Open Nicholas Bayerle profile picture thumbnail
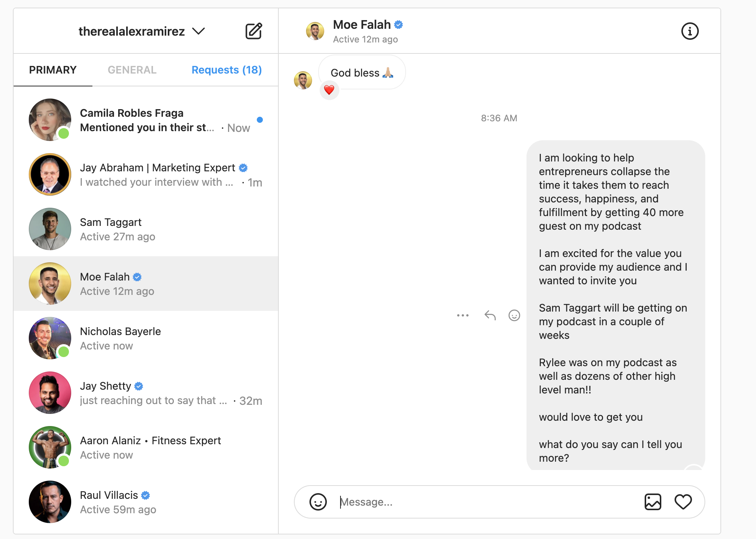The width and height of the screenshot is (756, 539). pos(50,338)
